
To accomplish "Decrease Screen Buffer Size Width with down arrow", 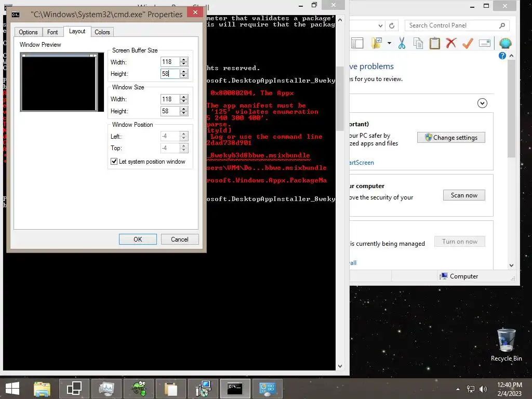I will 183,64.
